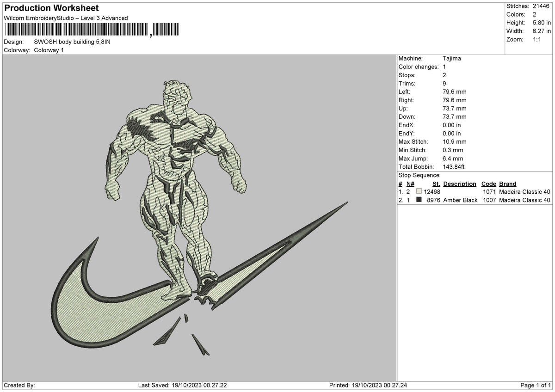
Task: Click the barcode below the title
Action: point(91,30)
